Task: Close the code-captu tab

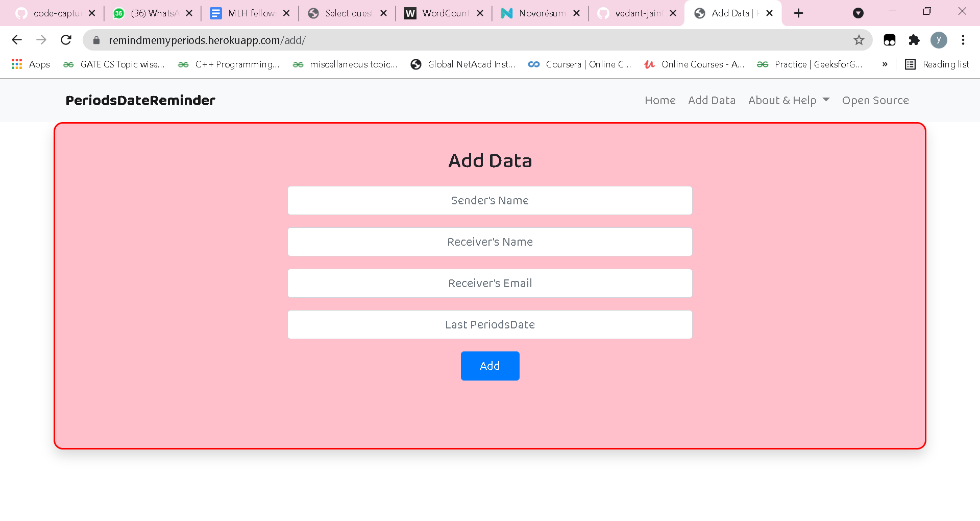Action: pos(92,13)
